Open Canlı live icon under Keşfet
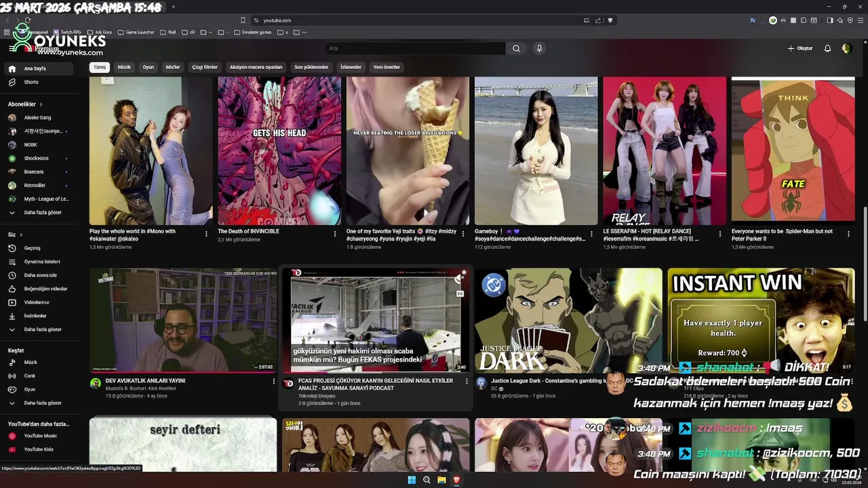The height and width of the screenshot is (488, 868). [x=12, y=376]
